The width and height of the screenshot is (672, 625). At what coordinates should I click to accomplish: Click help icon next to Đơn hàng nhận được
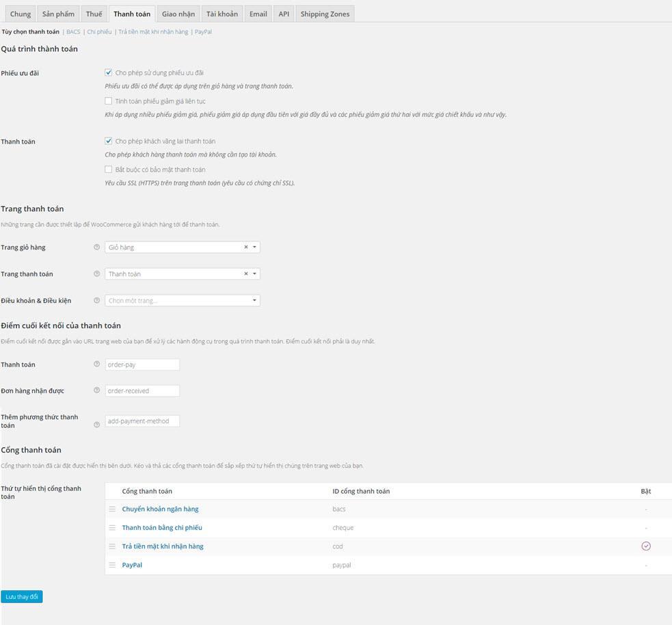coord(96,390)
